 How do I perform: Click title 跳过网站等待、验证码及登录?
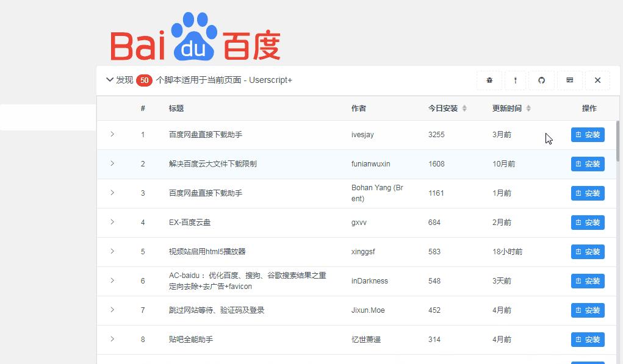(217, 310)
